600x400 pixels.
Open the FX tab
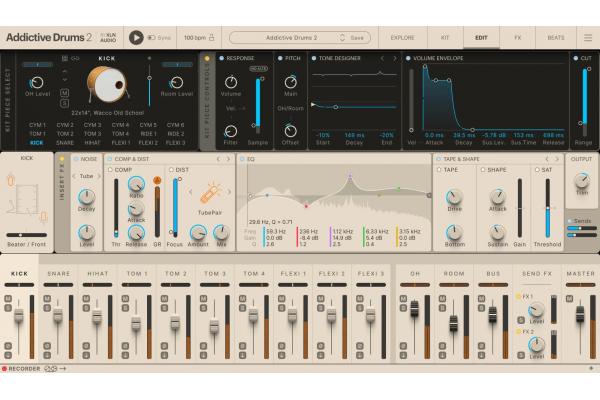517,38
